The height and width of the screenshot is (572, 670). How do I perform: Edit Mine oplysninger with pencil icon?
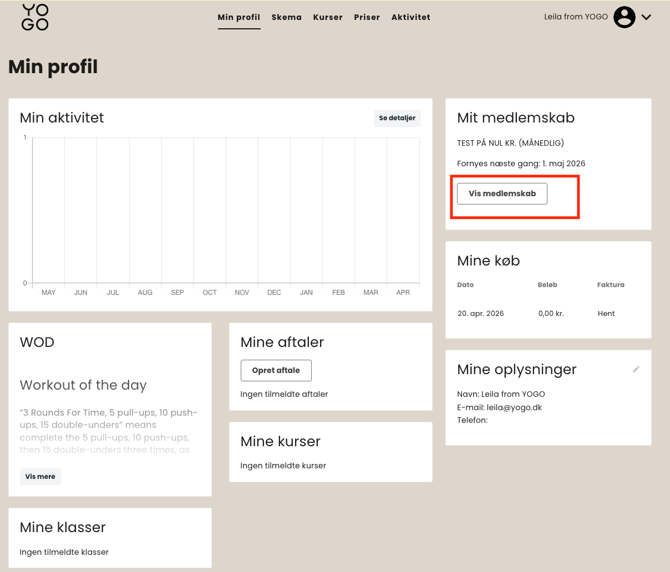point(636,369)
